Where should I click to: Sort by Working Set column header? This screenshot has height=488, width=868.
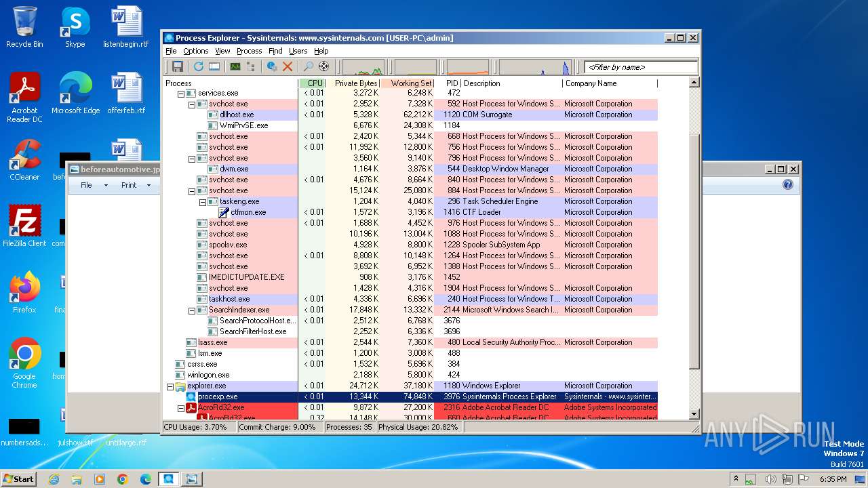click(407, 83)
